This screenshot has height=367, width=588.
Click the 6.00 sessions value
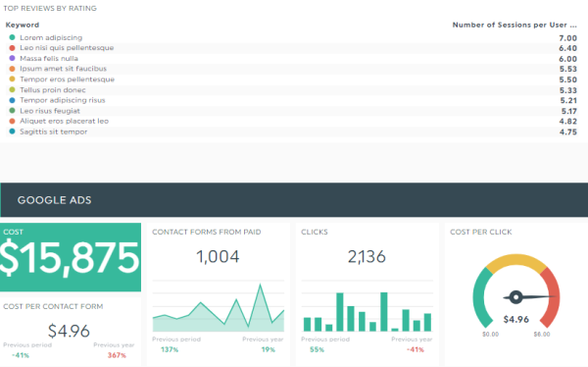[567, 59]
